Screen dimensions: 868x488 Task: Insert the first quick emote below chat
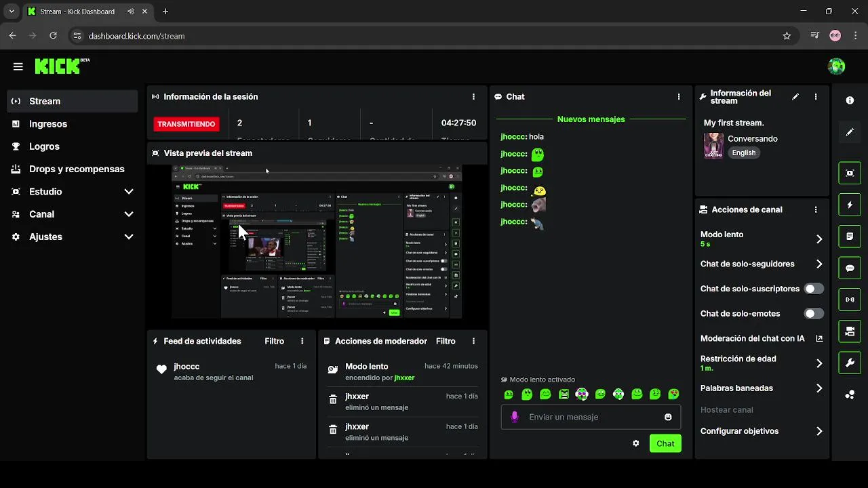coord(509,394)
